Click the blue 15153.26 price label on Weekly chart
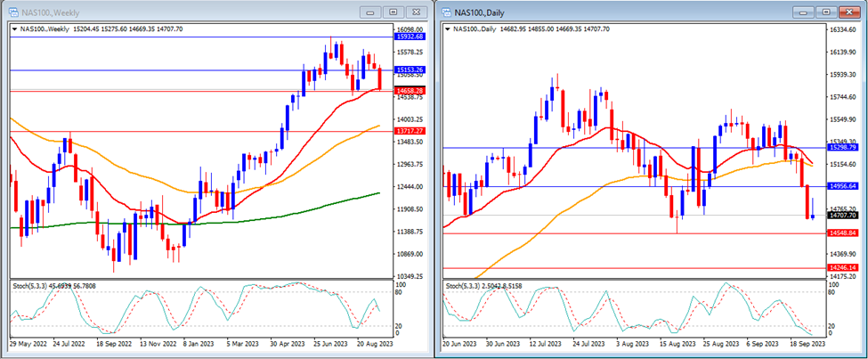868x359 pixels. coord(410,69)
